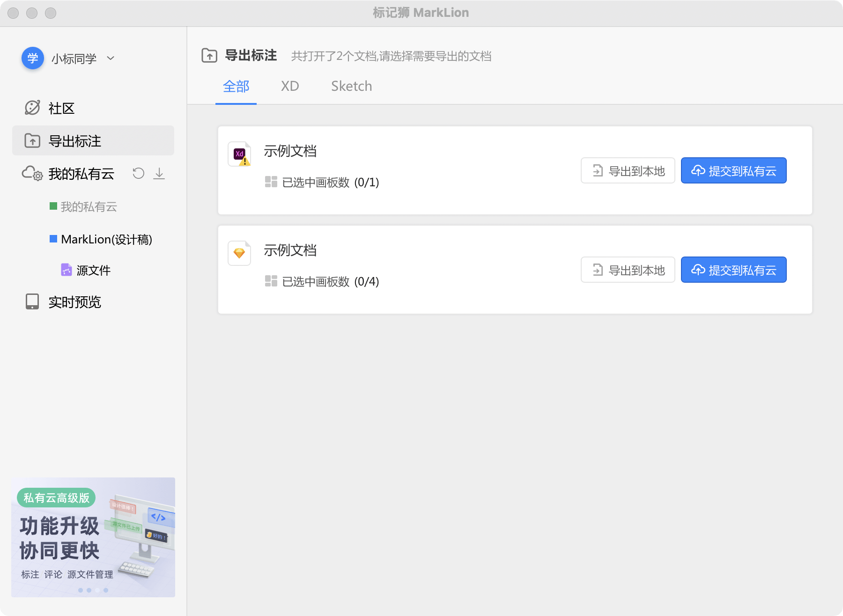Click 提交到私有云 for the Sketch document
Image resolution: width=843 pixels, height=616 pixels.
[x=733, y=269]
